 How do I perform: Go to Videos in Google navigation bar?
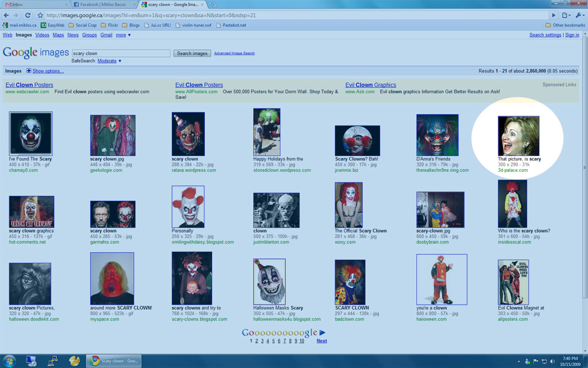[42, 35]
